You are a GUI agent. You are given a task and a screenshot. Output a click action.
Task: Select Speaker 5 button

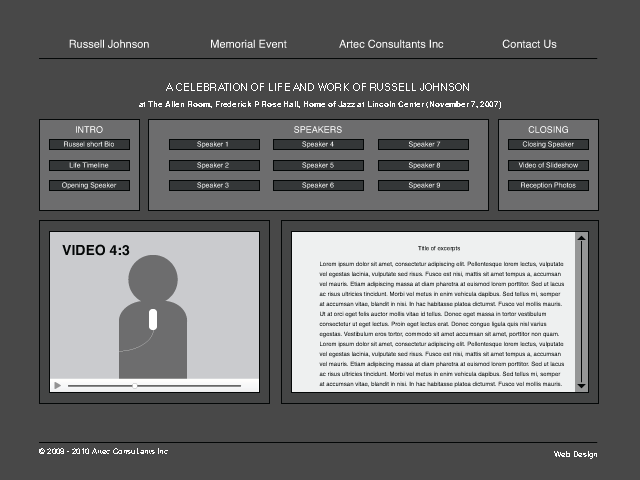(x=317, y=165)
